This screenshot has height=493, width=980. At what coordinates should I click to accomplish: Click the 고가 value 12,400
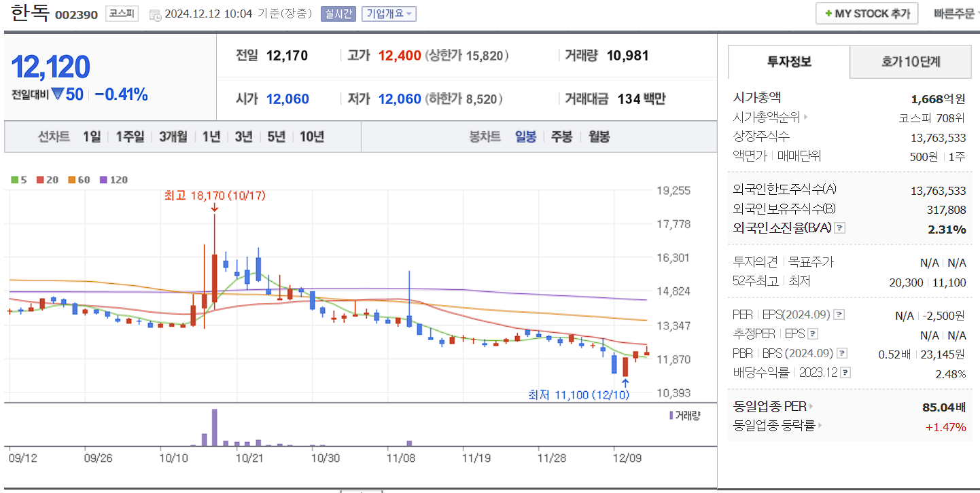click(x=400, y=56)
